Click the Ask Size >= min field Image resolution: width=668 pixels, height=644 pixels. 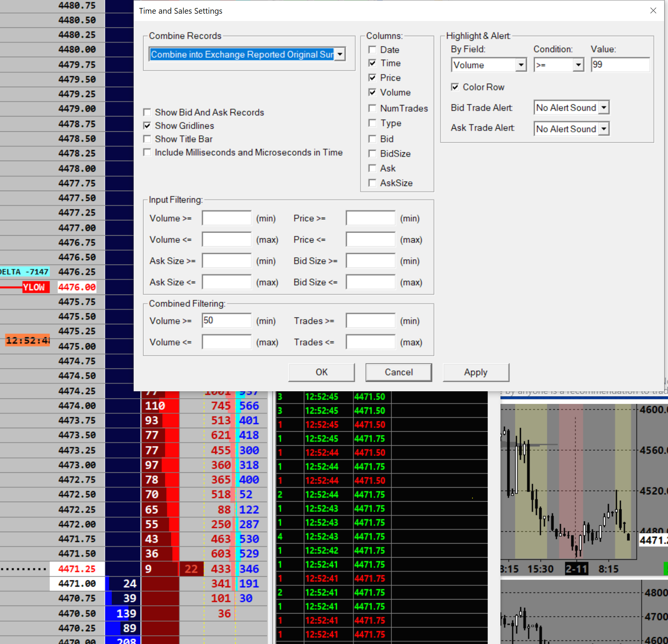click(227, 261)
